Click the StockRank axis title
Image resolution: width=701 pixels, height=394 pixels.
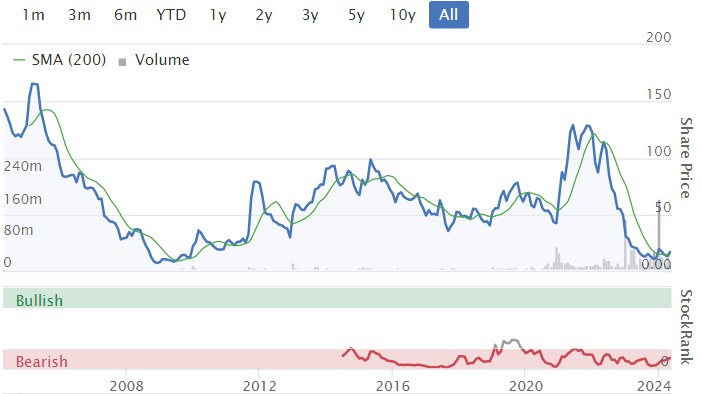tap(686, 327)
